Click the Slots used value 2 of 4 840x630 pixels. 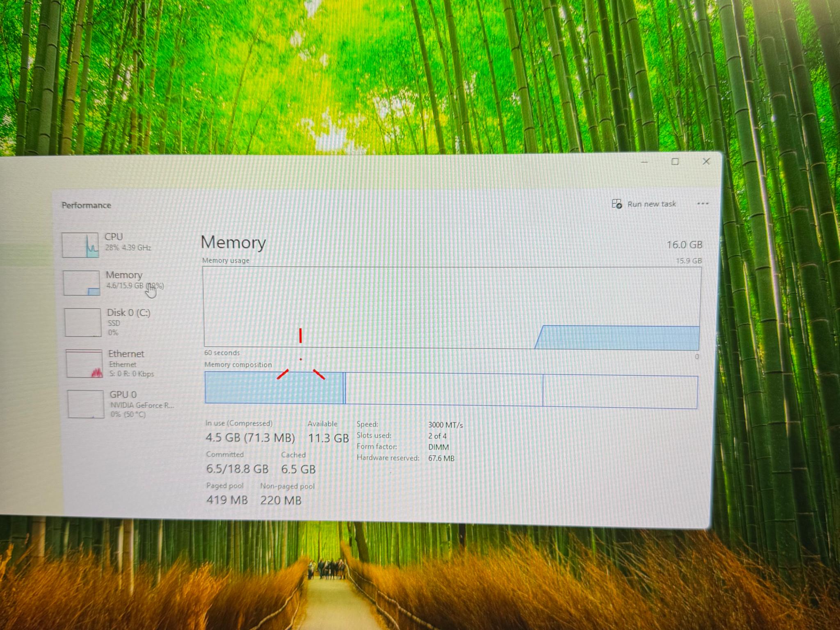[437, 436]
